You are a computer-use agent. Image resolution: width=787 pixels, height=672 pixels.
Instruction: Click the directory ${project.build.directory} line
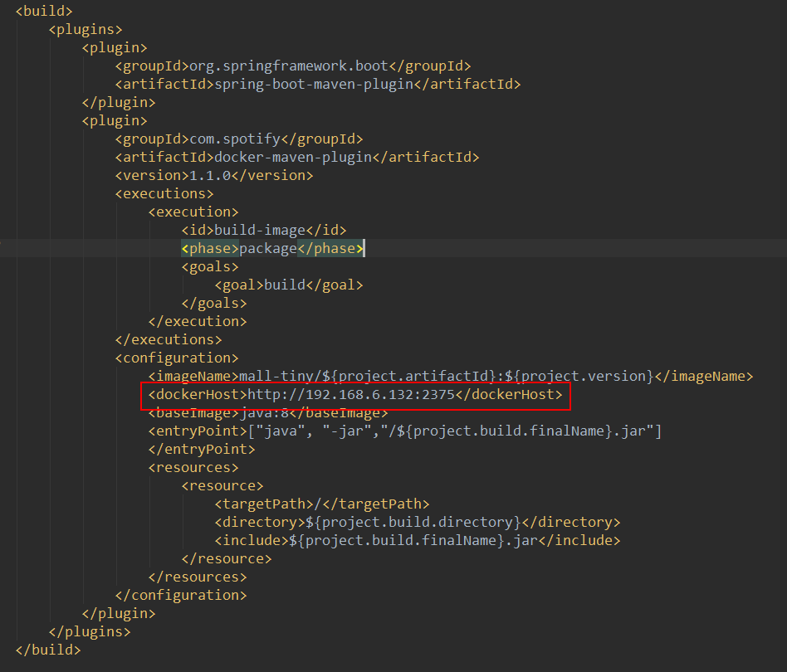(x=417, y=523)
